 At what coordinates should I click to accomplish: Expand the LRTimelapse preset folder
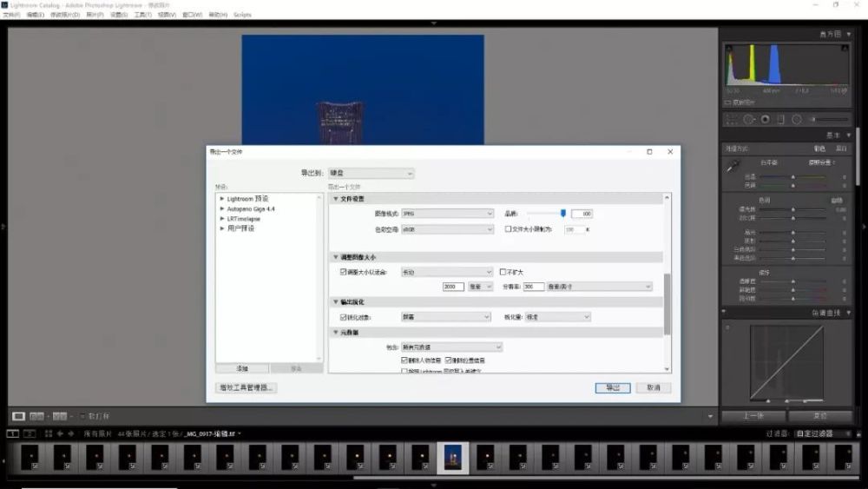pyautogui.click(x=222, y=219)
